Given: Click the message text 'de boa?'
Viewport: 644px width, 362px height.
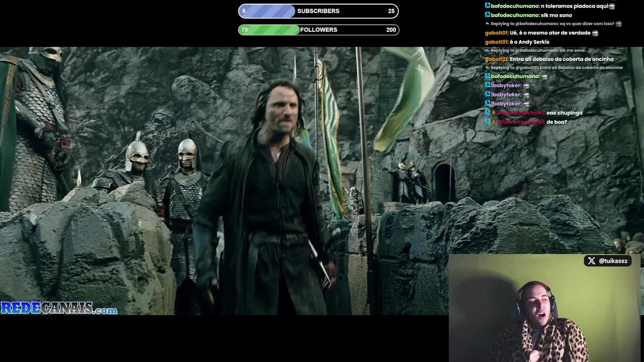Looking at the screenshot, I should point(557,122).
